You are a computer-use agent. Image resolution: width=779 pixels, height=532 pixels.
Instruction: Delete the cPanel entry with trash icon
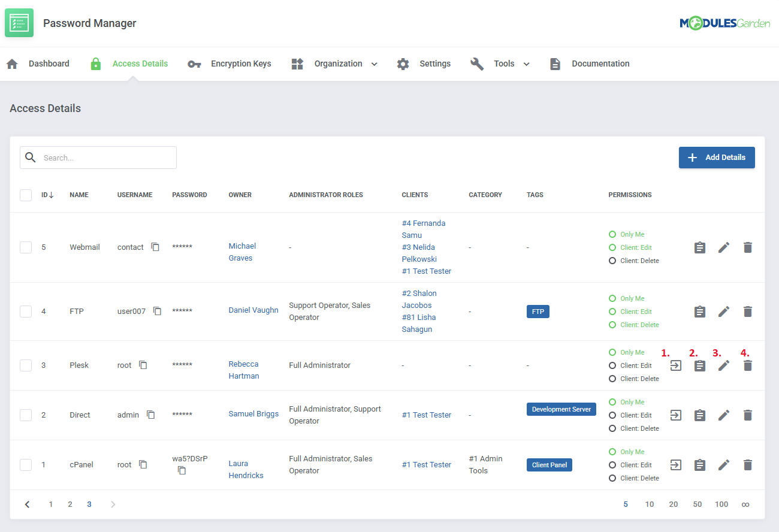pos(747,464)
